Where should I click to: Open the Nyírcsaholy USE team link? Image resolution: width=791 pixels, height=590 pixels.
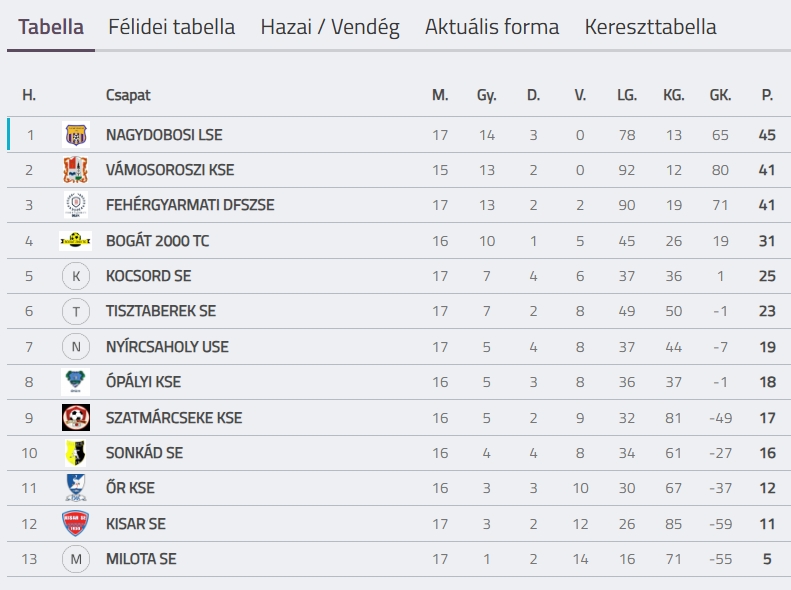click(167, 346)
